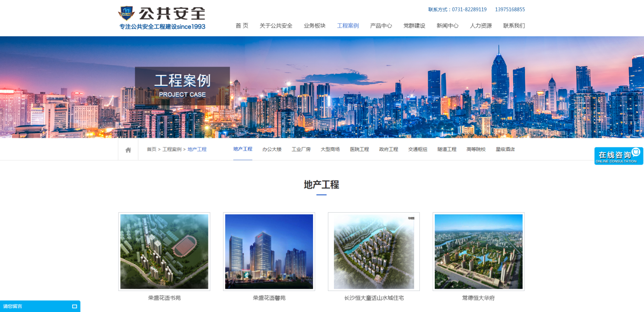Click the 常德恒大华府 title link
Image resolution: width=644 pixels, height=312 pixels.
478,298
